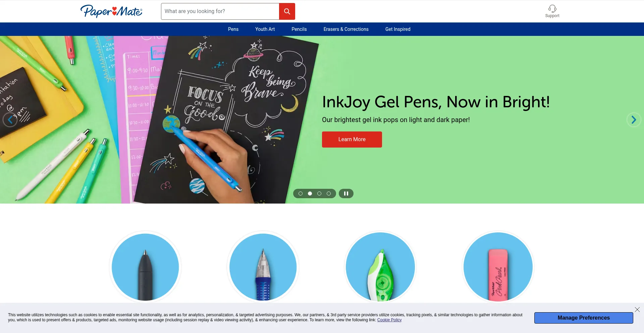
Task: Open the Pens navigation menu
Action: pos(233,29)
